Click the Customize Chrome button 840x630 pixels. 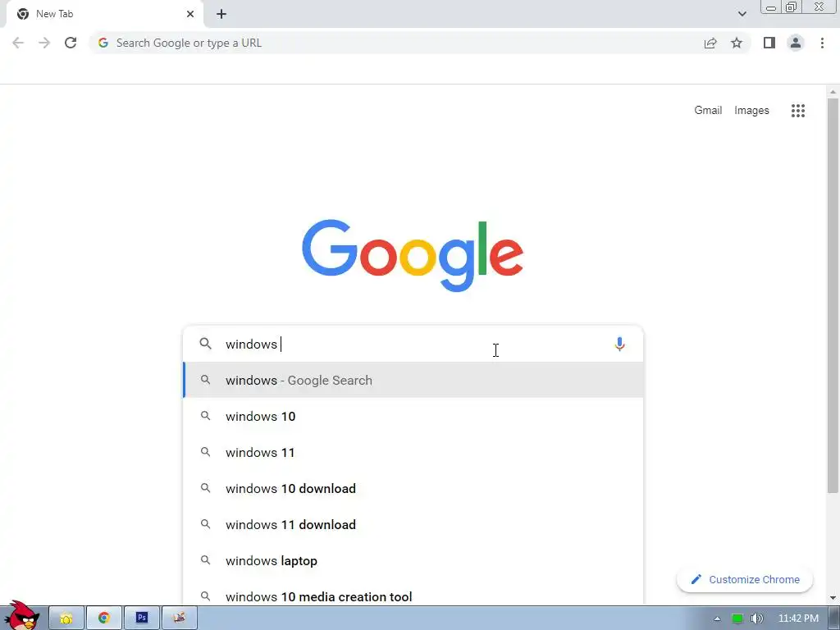745,580
